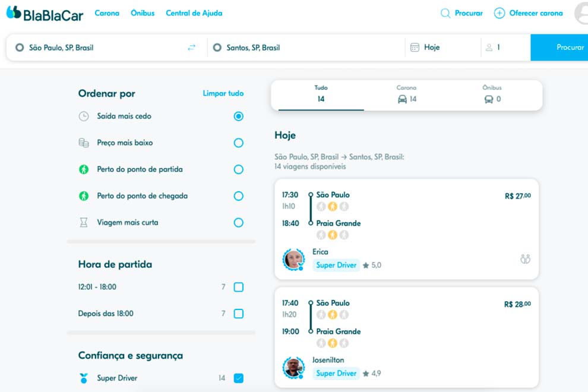The image size is (588, 392).
Task: Click the two-passengers seat icon on Erica's ride
Action: [525, 259]
